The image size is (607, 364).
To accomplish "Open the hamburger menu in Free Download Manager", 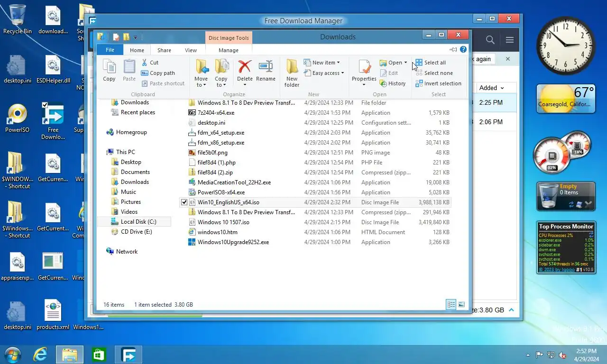I will click(x=510, y=40).
